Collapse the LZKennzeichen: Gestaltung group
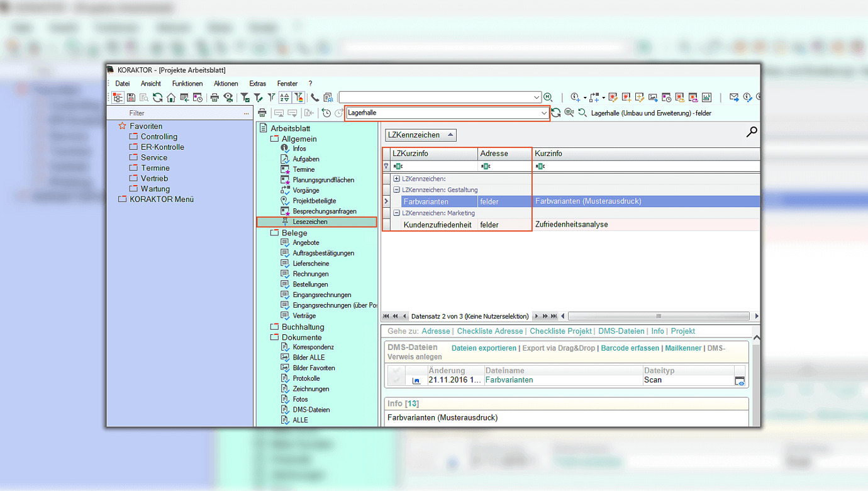868x491 pixels. coord(396,190)
